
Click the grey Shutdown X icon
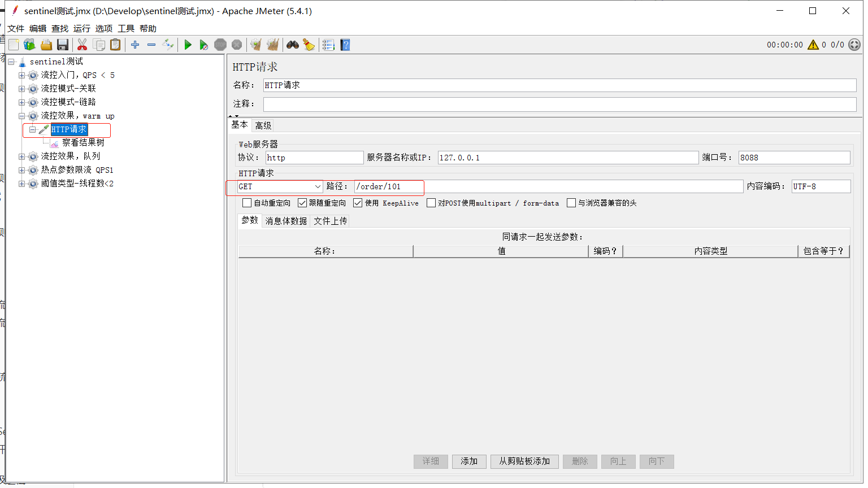pyautogui.click(x=237, y=45)
